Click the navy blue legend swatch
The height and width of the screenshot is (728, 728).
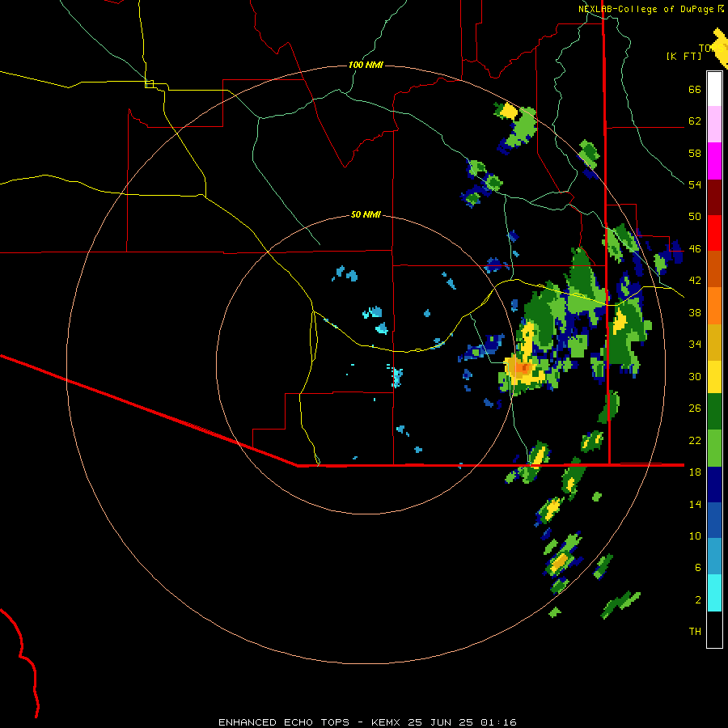pyautogui.click(x=714, y=485)
